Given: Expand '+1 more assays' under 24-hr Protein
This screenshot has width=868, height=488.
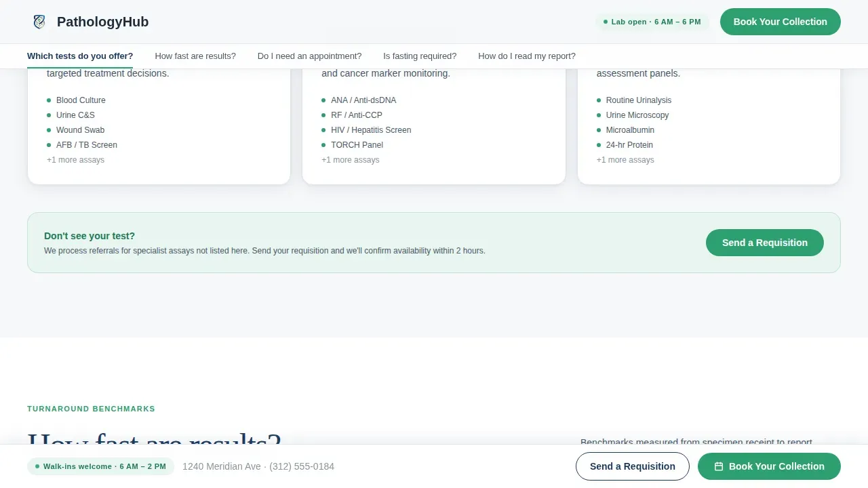Looking at the screenshot, I should [625, 160].
